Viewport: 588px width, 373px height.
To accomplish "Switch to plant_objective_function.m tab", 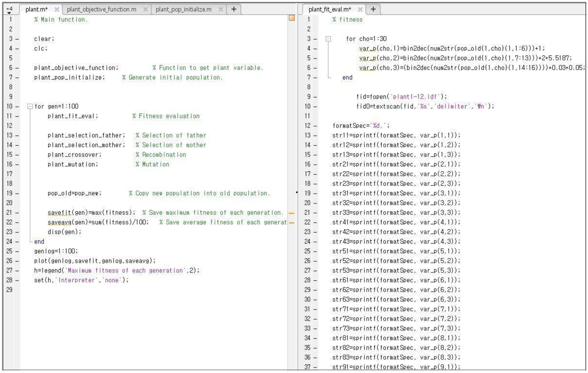I will [101, 10].
